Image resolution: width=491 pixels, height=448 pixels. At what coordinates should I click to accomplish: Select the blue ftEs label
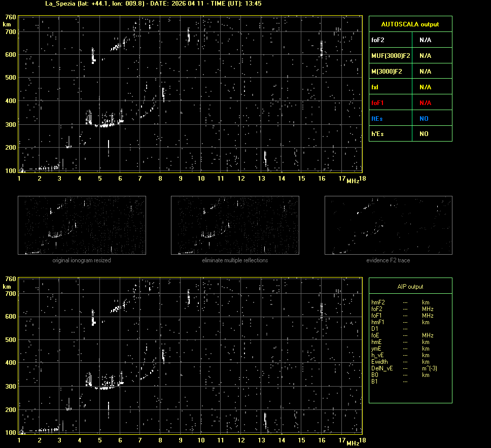point(377,118)
